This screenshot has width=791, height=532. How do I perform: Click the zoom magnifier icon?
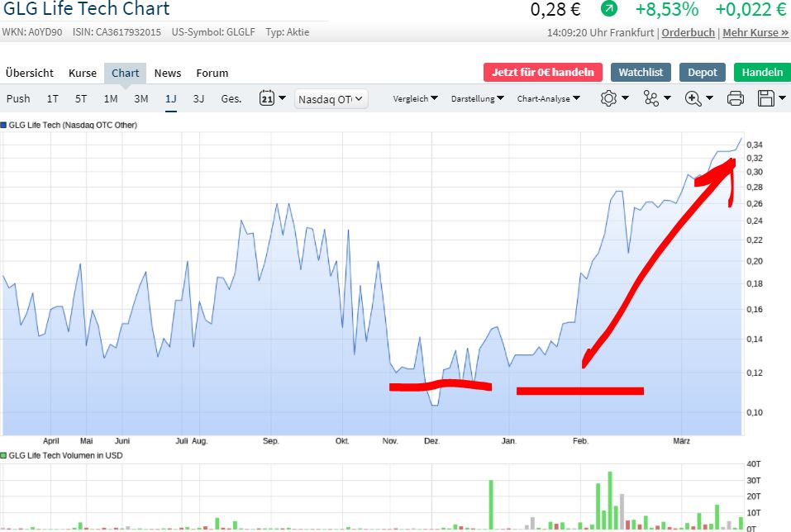click(x=693, y=98)
